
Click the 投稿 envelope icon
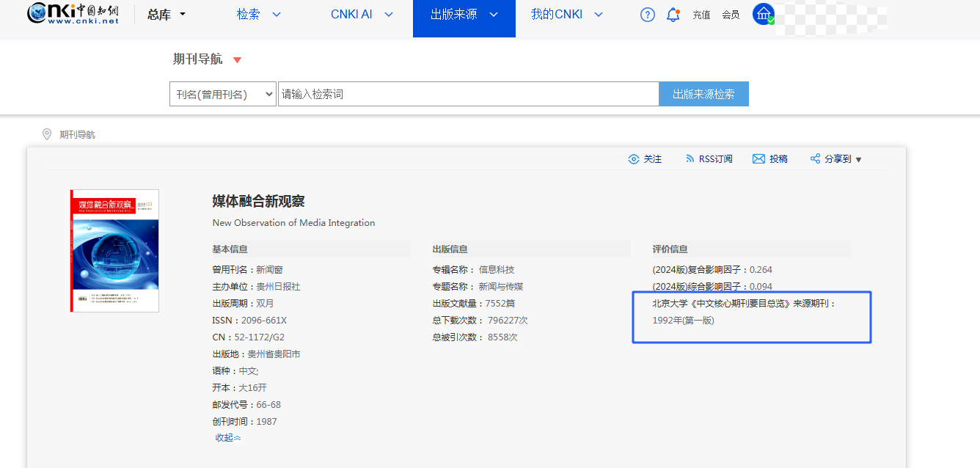coord(758,159)
